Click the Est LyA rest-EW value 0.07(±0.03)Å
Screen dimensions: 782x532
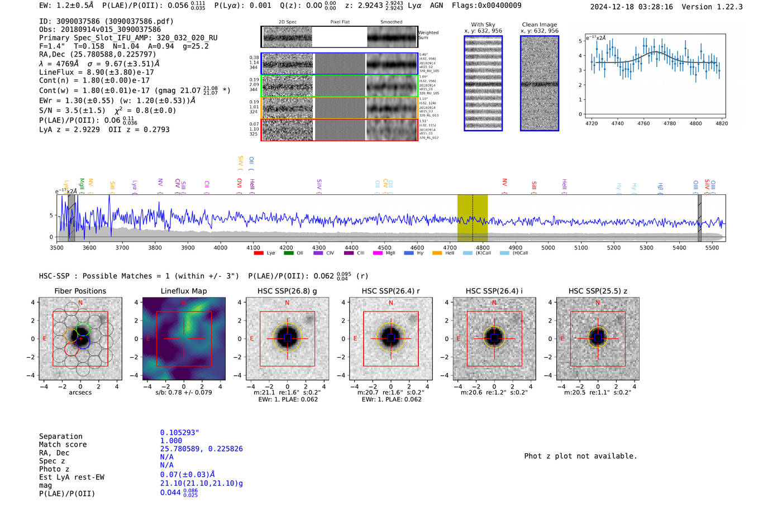click(x=188, y=475)
